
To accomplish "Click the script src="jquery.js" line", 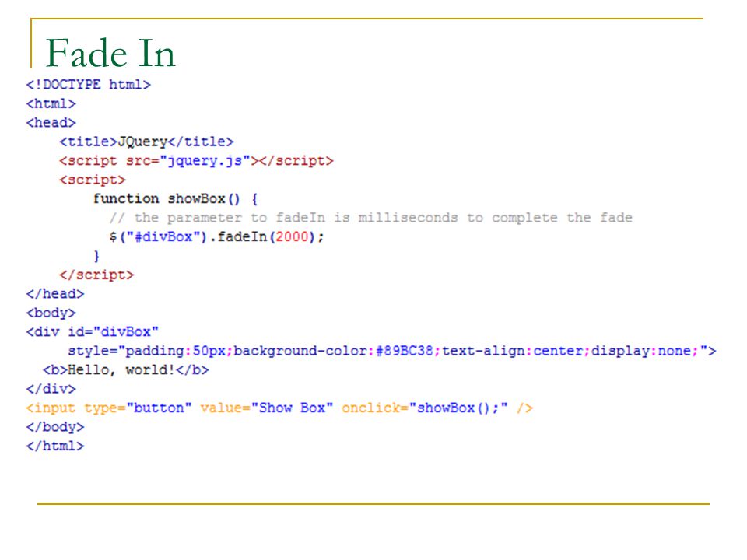I will pos(196,162).
